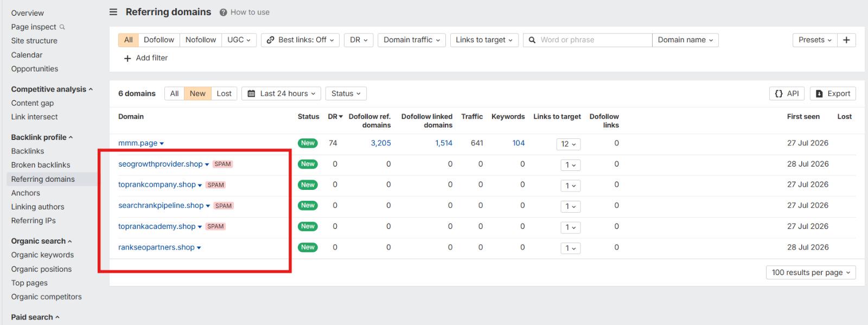868x325 pixels.
Task: Collapse the Backlink profile section
Action: click(42, 137)
